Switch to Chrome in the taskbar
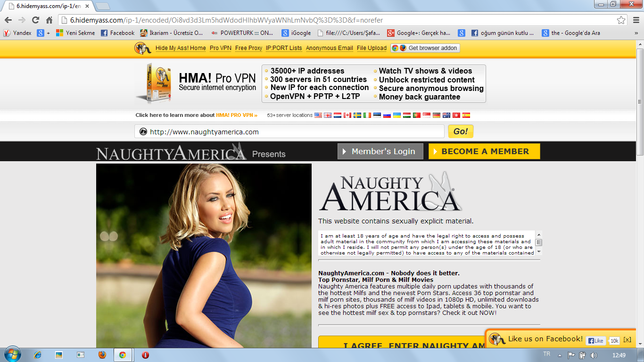This screenshot has height=362, width=644. point(123,355)
